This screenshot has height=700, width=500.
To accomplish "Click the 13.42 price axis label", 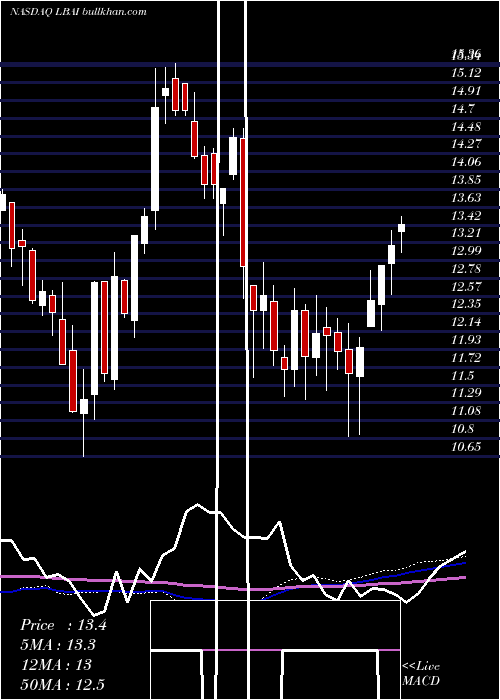I will (466, 215).
